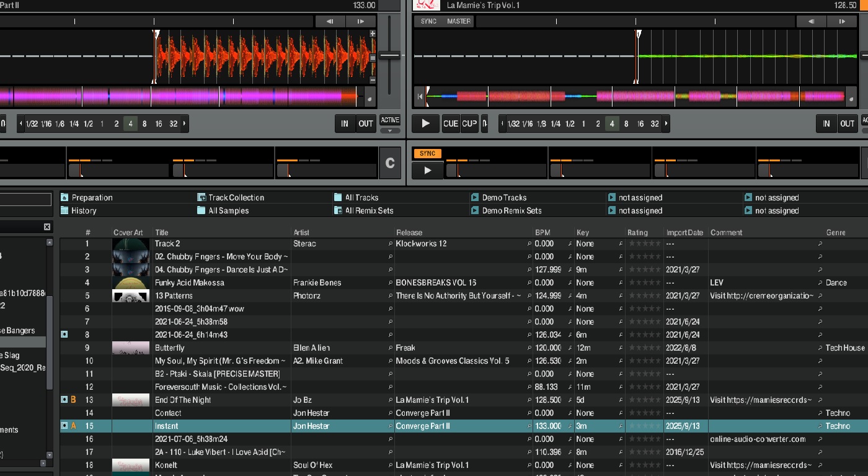
Task: Reset left deck waveform zoom with equals icon
Action: pyautogui.click(x=373, y=58)
